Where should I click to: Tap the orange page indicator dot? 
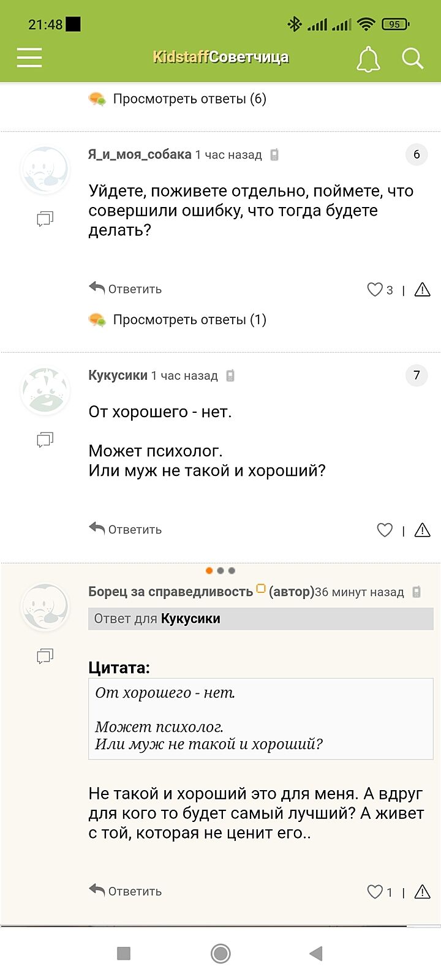pos(209,571)
